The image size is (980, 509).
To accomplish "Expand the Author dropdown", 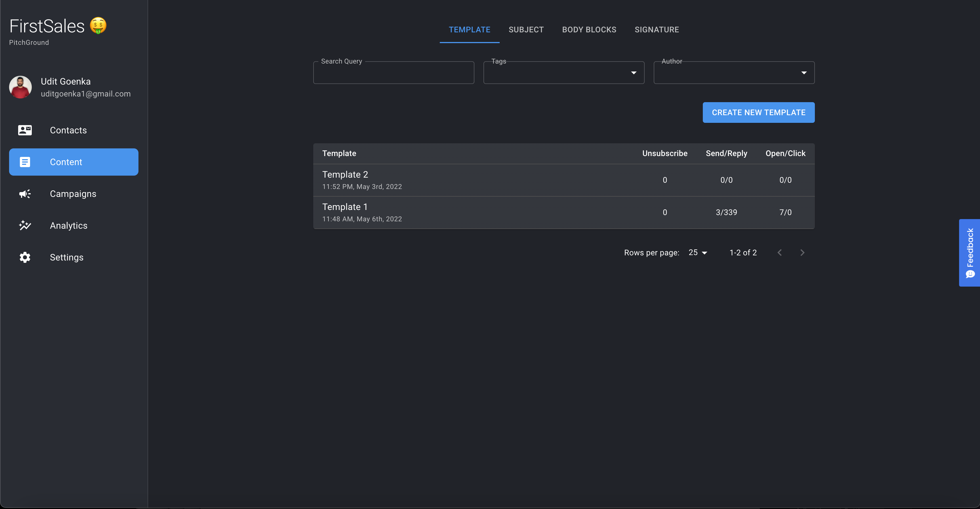I will click(804, 72).
